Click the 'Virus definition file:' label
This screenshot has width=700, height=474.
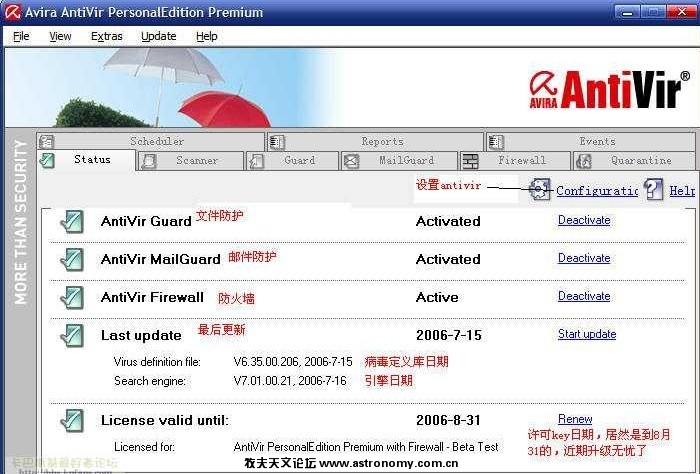[x=157, y=362]
